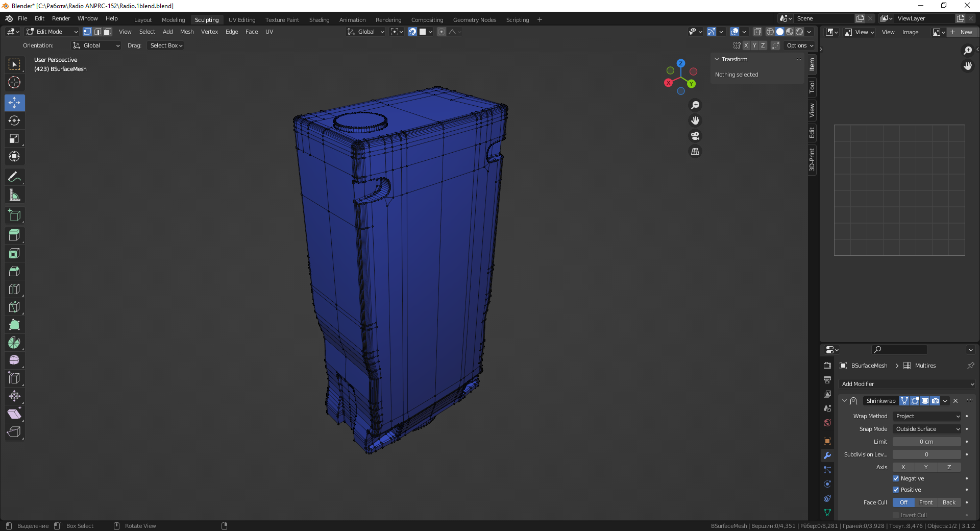Disable the Positive checkbox
The height and width of the screenshot is (531, 980).
896,490
